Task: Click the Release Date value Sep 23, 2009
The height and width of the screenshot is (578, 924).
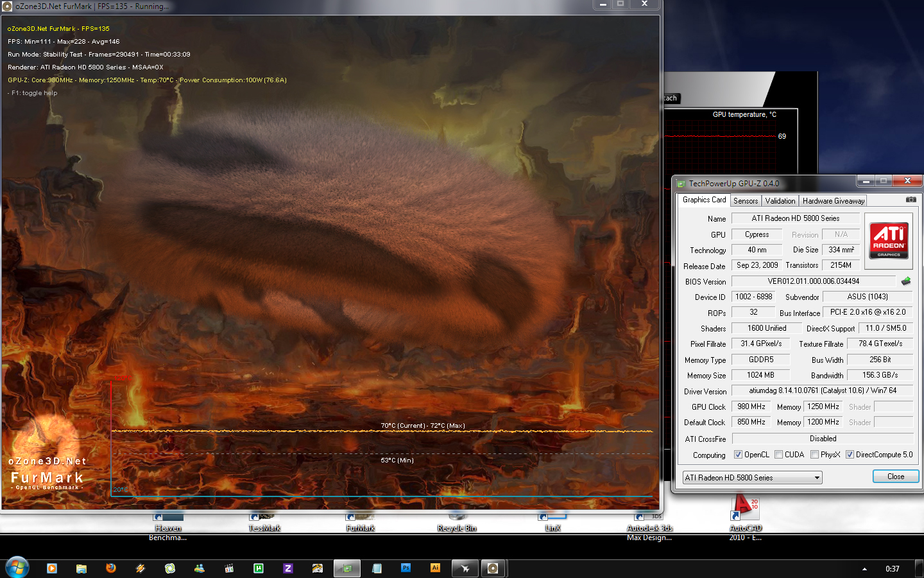Action: pos(757,265)
